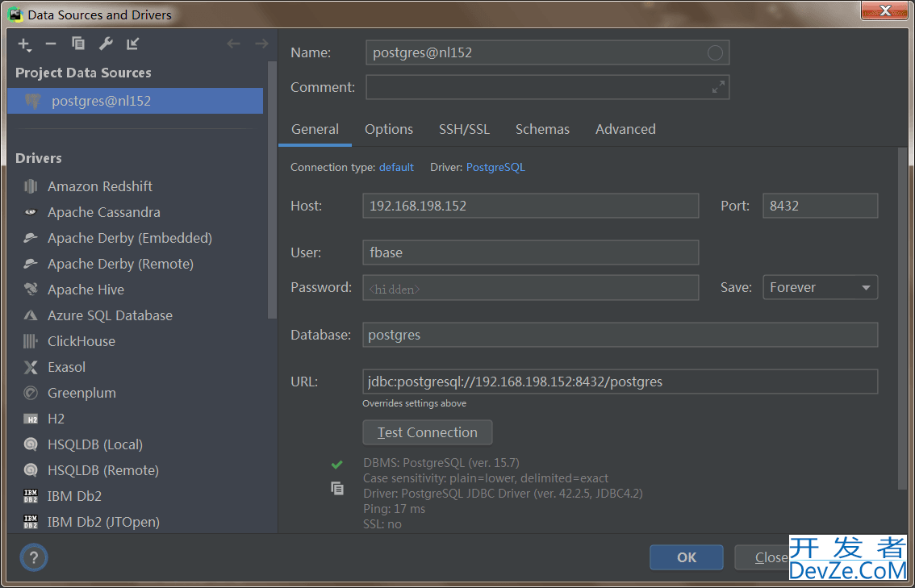Remove selected data source with minus icon
The height and width of the screenshot is (588, 915).
(x=51, y=44)
